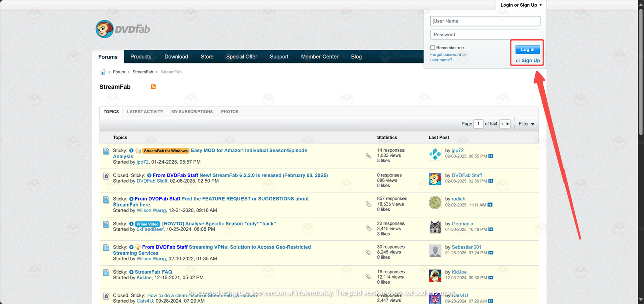This screenshot has width=644, height=304.
Task: Open the Download nav item
Action: pyautogui.click(x=176, y=57)
